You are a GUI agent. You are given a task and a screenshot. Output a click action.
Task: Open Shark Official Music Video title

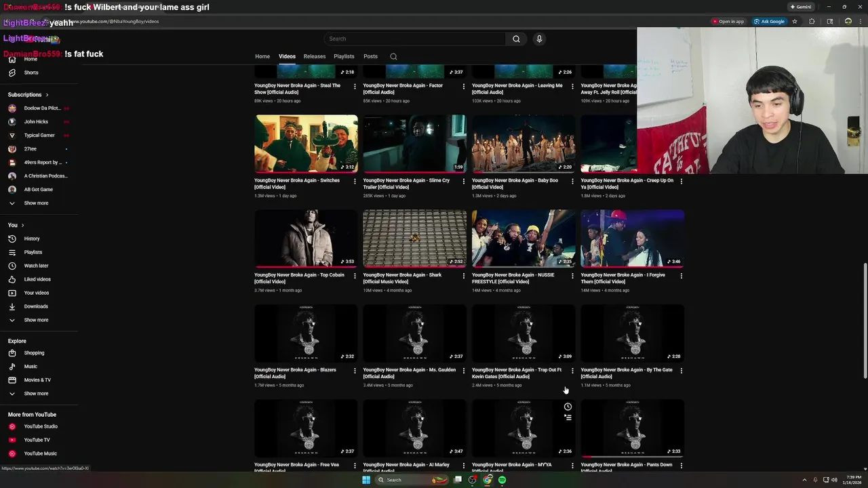(x=402, y=278)
